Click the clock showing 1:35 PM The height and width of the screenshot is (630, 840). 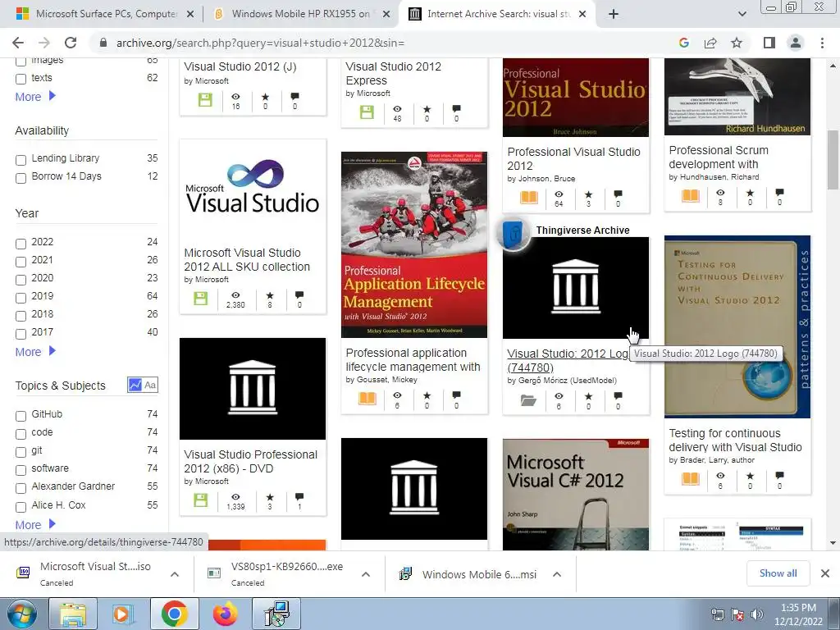coord(798,608)
